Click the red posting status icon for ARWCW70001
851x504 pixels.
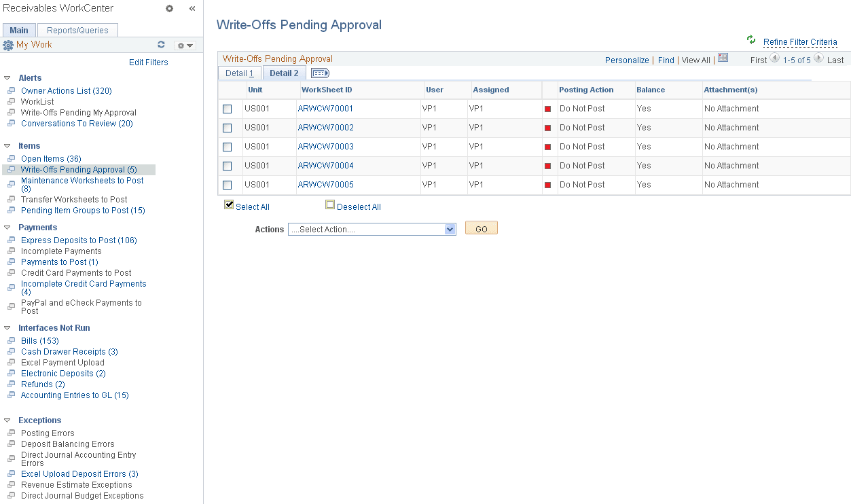(x=549, y=108)
